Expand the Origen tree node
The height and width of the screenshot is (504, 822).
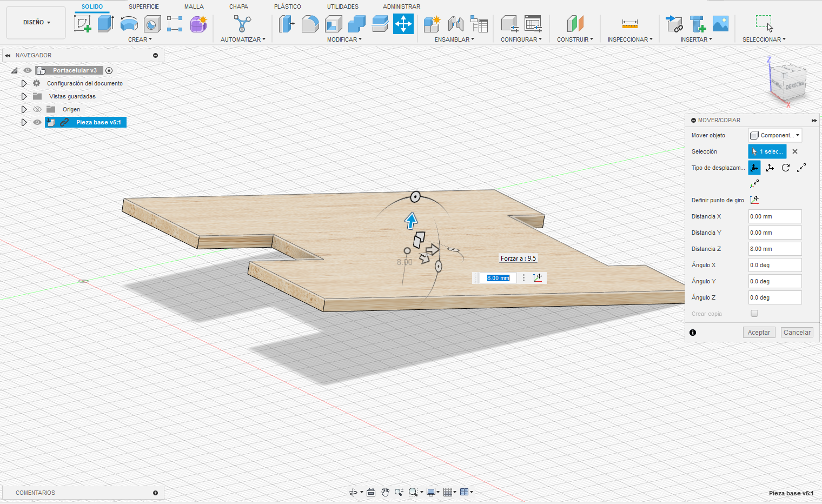[x=24, y=109]
